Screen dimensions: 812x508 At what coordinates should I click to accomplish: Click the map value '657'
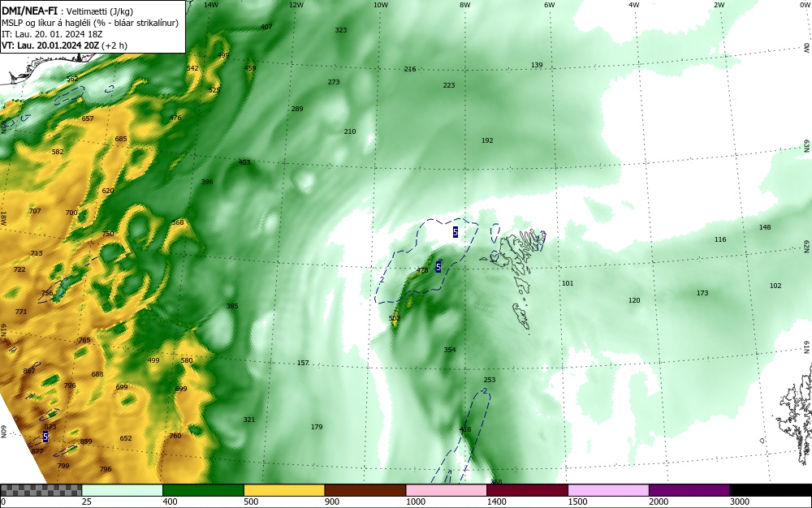pyautogui.click(x=88, y=118)
